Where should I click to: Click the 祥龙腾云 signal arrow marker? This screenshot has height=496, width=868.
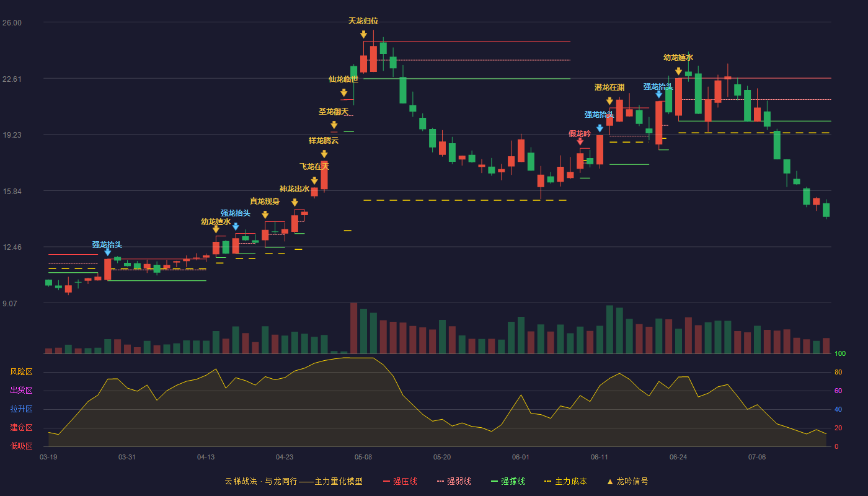tap(324, 154)
